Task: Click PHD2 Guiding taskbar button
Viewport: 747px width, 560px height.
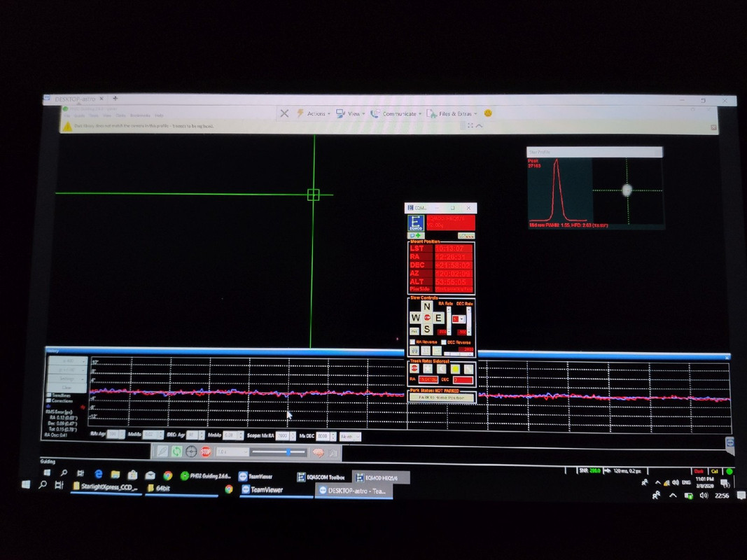Action: tap(207, 476)
